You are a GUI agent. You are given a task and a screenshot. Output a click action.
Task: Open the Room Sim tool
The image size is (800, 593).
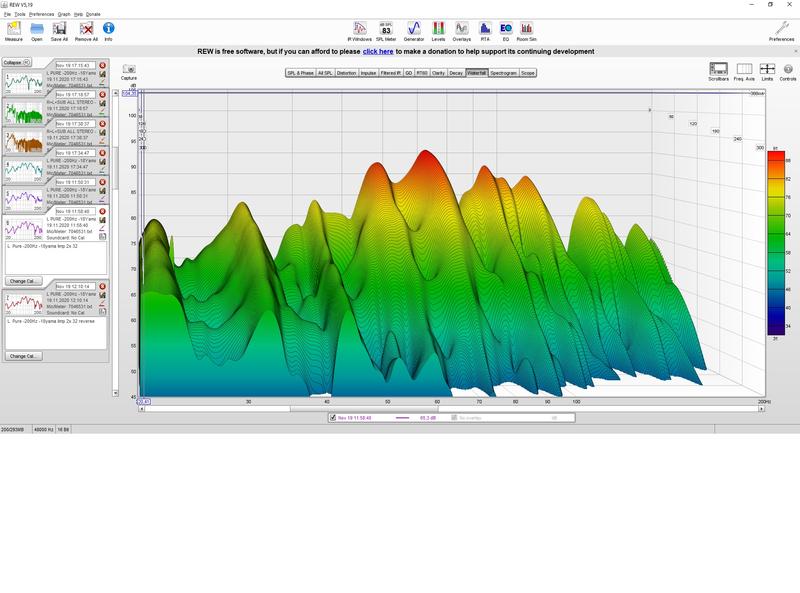[526, 29]
